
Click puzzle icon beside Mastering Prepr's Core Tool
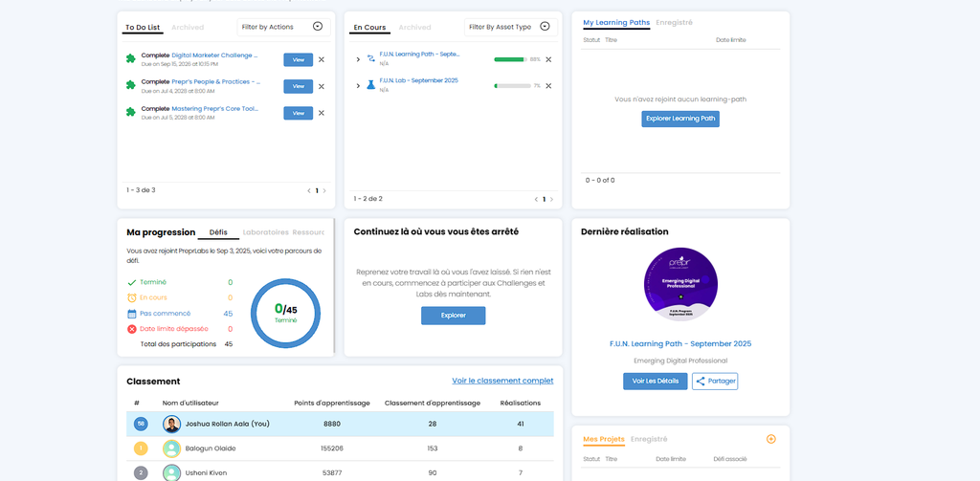click(x=130, y=112)
